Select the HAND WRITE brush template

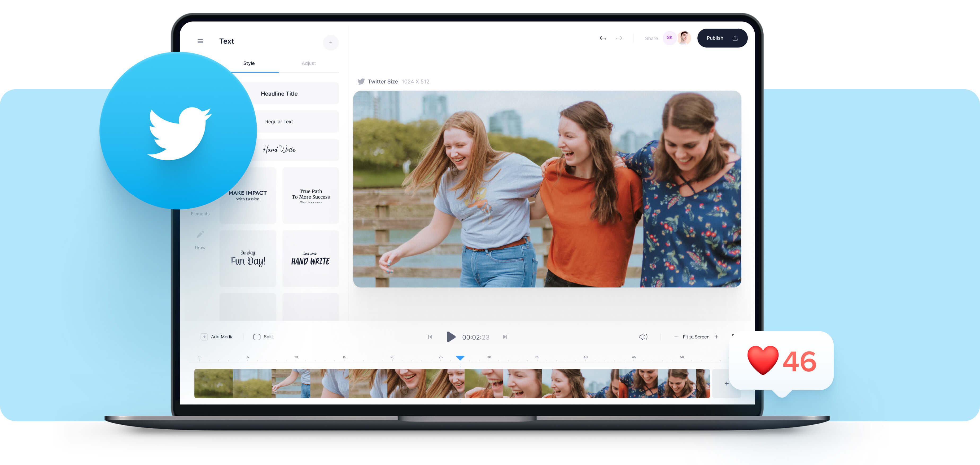(310, 258)
